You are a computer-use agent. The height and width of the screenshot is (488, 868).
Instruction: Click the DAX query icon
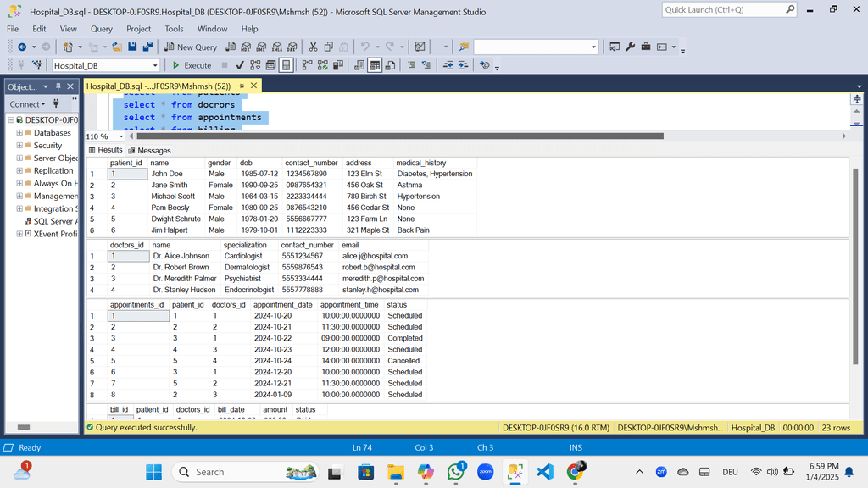point(292,47)
